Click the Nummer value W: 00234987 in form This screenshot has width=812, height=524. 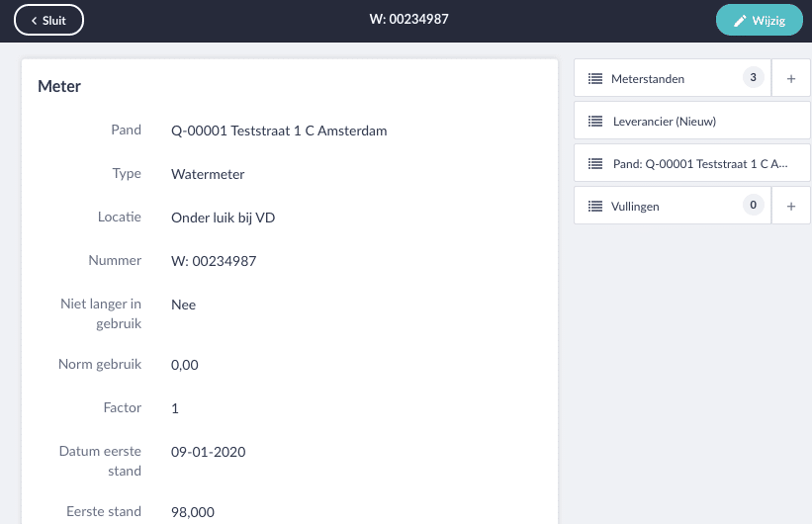214,261
